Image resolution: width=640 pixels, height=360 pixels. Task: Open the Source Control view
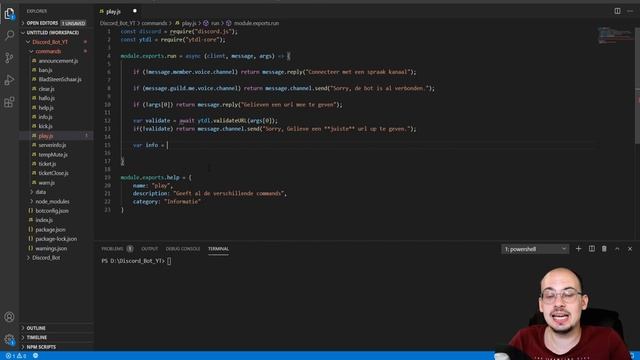click(x=9, y=58)
